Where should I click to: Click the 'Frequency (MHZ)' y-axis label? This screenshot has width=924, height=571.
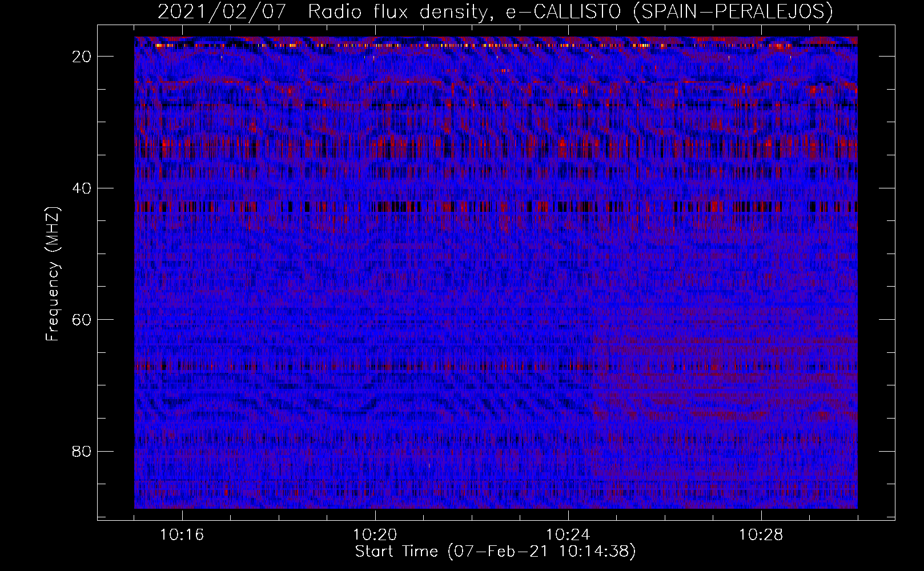pos(53,274)
